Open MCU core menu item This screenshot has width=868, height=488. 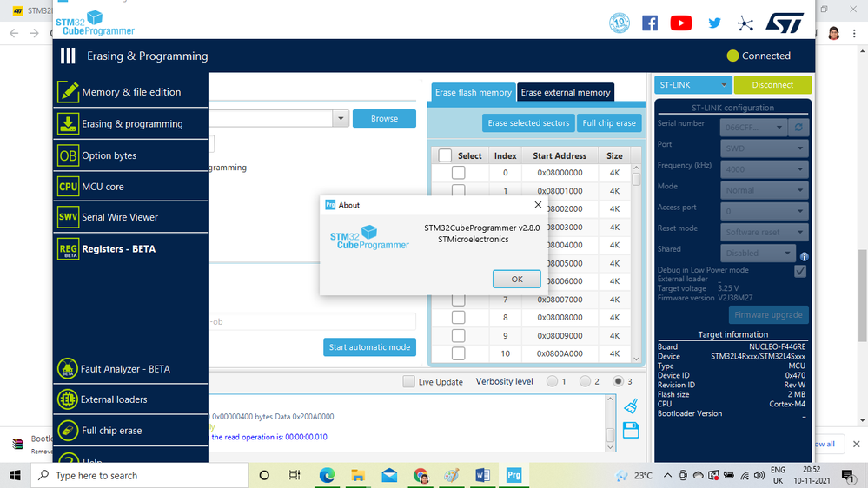click(x=103, y=187)
